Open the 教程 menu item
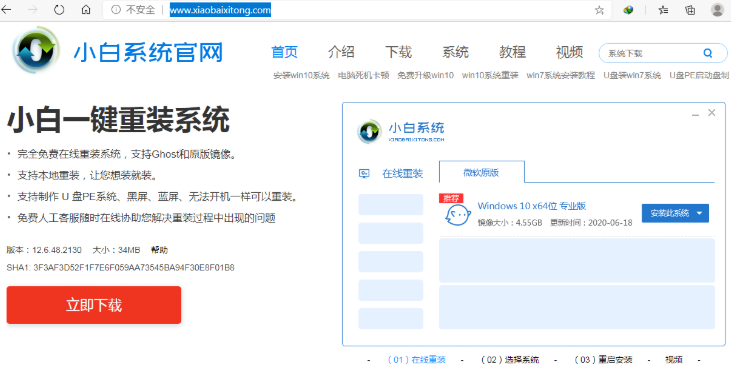The image size is (731, 371). pos(512,52)
